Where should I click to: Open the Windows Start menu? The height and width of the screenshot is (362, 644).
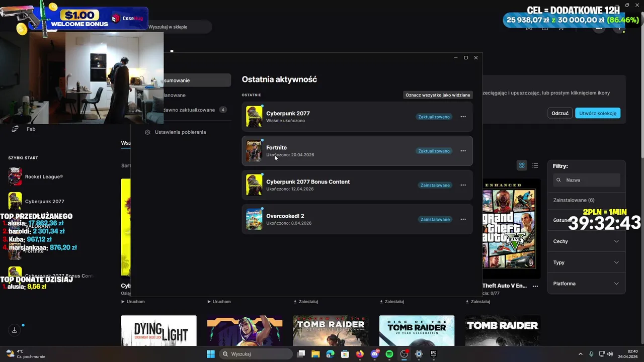click(210, 354)
